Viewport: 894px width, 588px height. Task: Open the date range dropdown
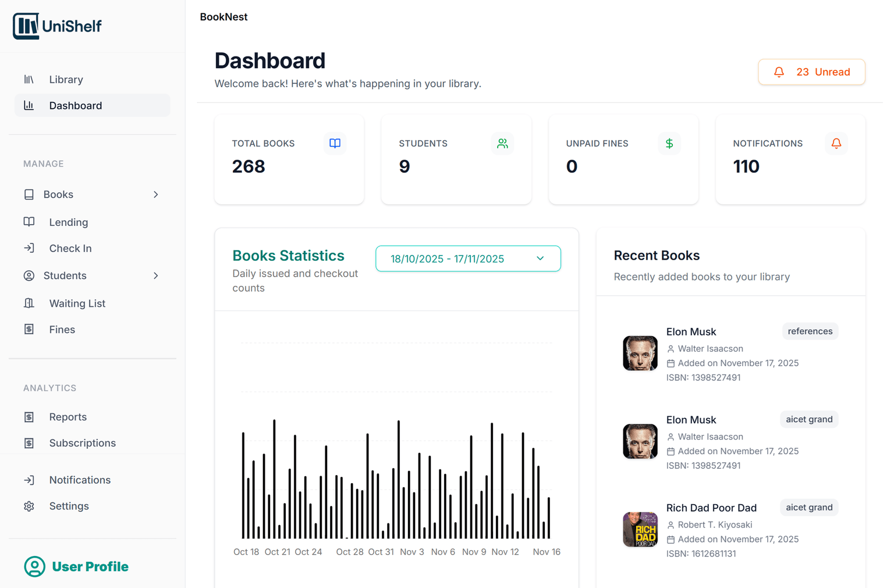[x=468, y=259]
